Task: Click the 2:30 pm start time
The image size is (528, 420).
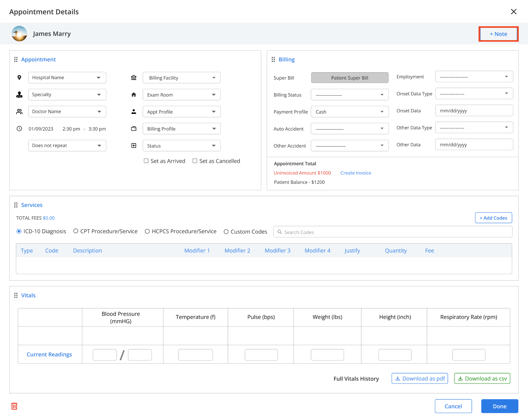Action: click(71, 129)
